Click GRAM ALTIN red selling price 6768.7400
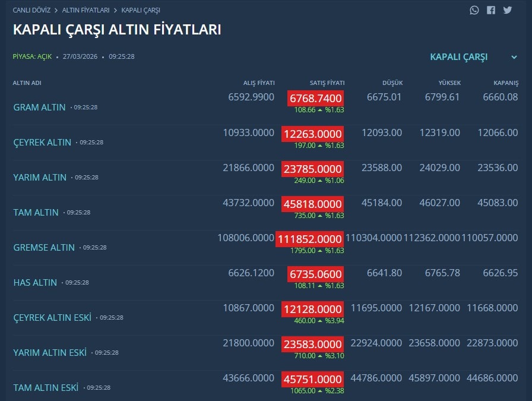This screenshot has height=401, width=532. [x=315, y=99]
